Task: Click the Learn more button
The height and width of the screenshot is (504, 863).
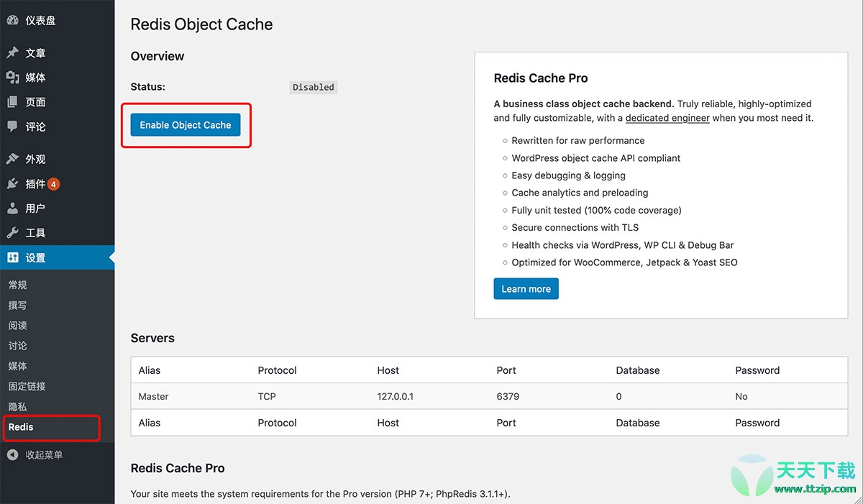Action: point(526,289)
